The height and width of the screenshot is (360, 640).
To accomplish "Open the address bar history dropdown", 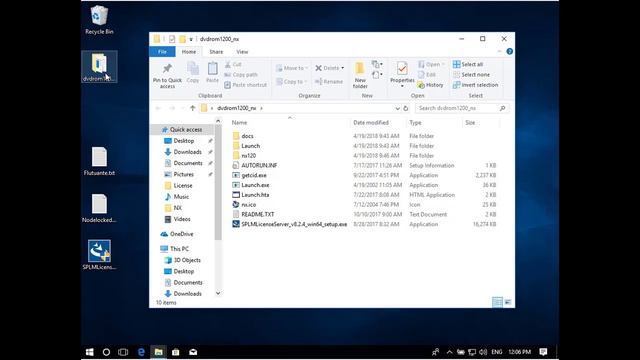I will [397, 108].
